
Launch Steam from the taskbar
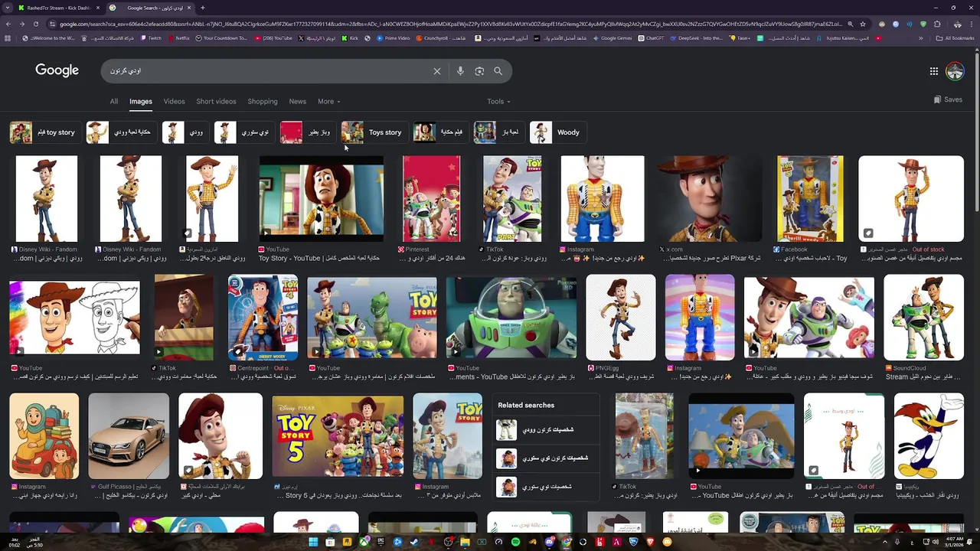click(x=414, y=542)
